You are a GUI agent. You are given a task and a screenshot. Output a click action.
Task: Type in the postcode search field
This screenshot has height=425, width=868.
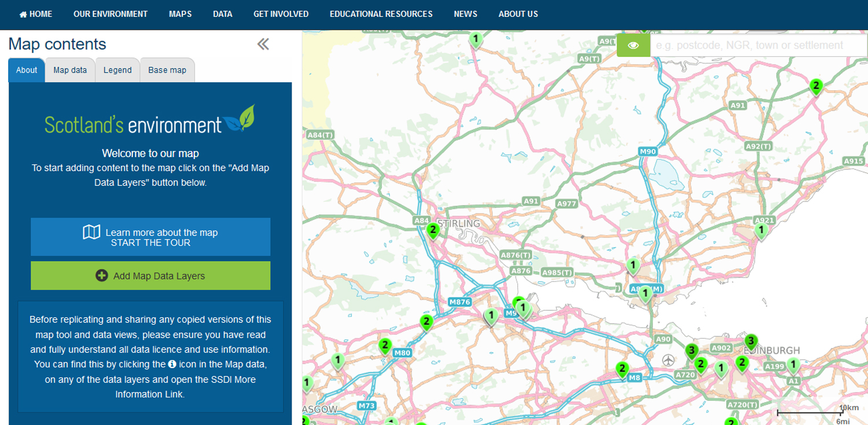point(758,45)
